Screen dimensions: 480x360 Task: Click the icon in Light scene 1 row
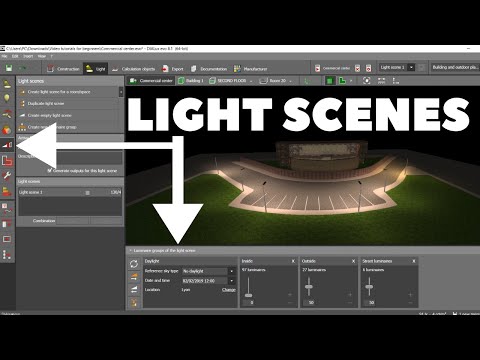click(x=88, y=193)
